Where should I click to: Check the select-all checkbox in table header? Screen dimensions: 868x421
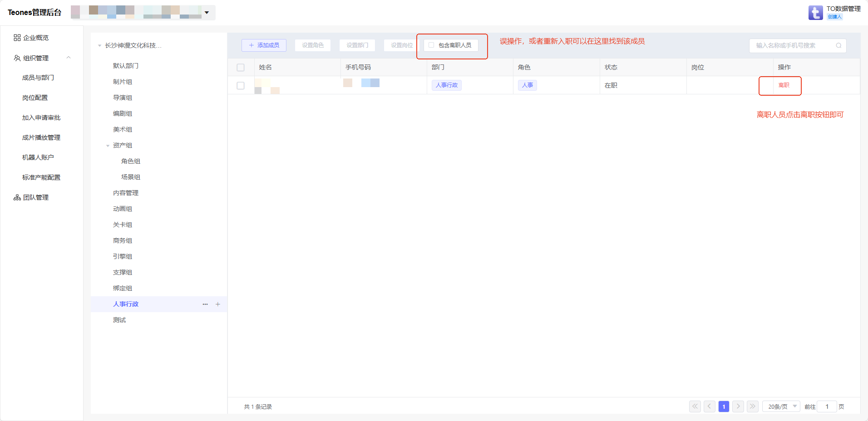241,68
